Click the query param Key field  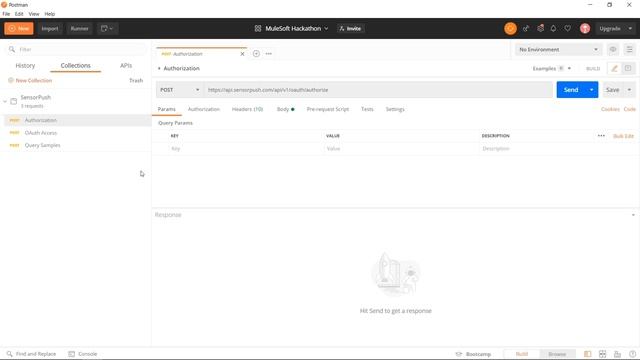point(245,149)
